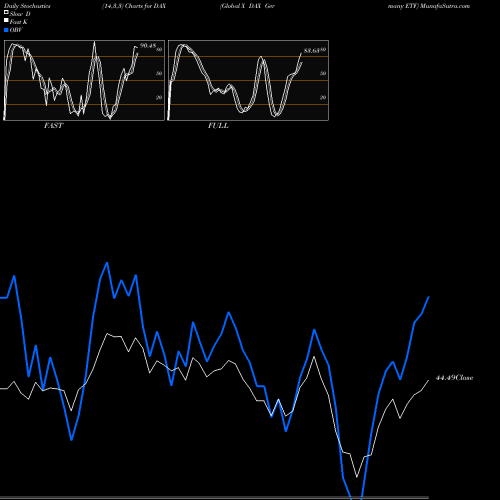500x500 pixels.
Task: Click the '(Global X DAX Ger' title text
Action: tap(247, 6)
